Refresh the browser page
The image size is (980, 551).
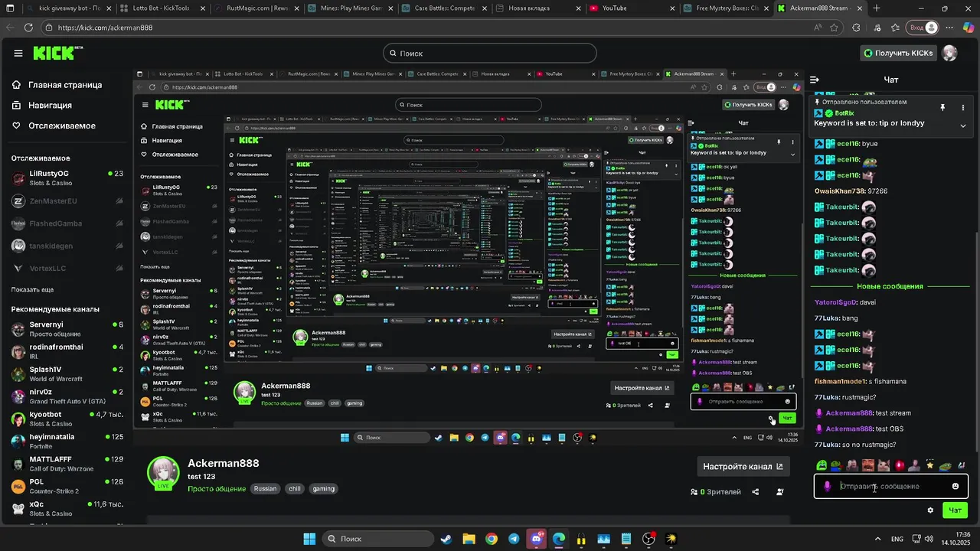(x=28, y=27)
